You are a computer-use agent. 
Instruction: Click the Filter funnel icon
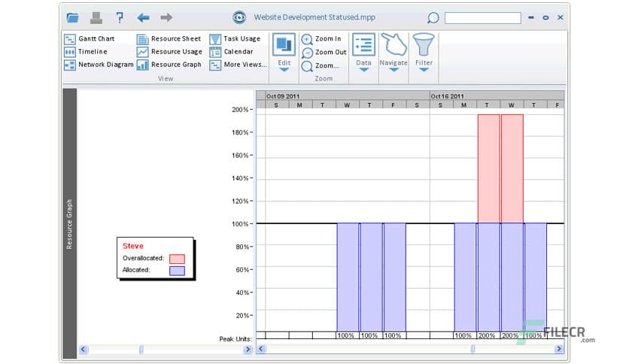[424, 44]
